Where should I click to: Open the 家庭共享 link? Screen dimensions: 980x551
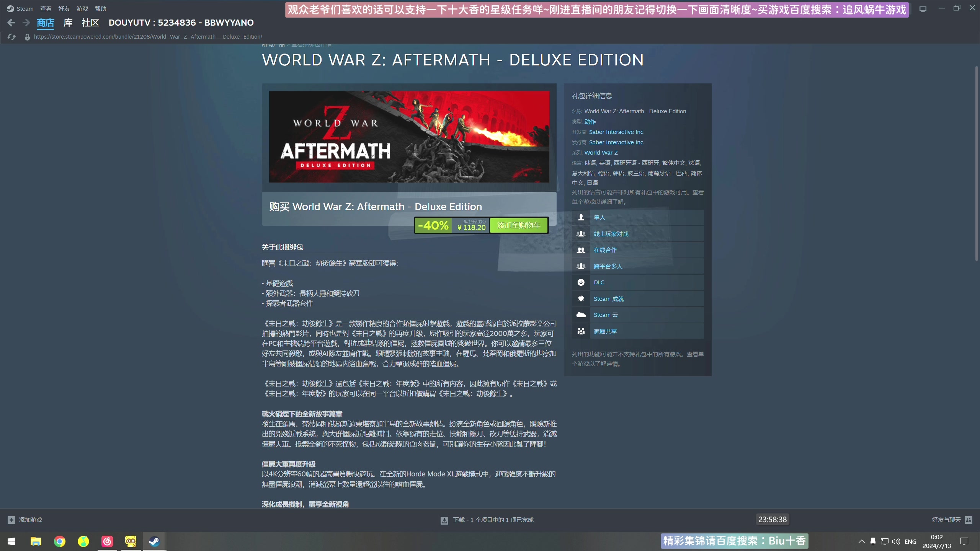pos(605,331)
